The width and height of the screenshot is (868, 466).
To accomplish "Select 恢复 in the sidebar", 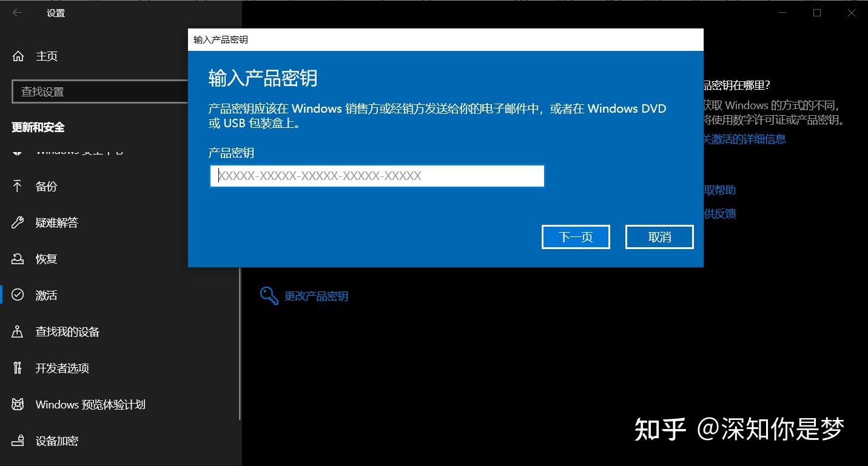I will (46, 259).
